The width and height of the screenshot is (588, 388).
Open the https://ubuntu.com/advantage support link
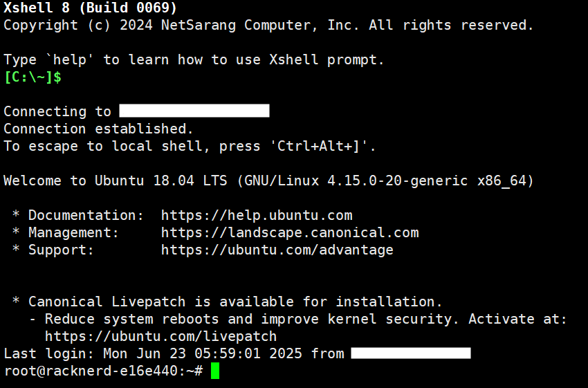click(x=277, y=250)
